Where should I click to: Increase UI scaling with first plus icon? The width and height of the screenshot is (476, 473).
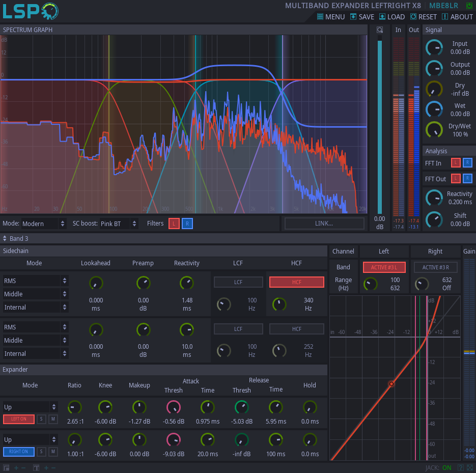16,468
